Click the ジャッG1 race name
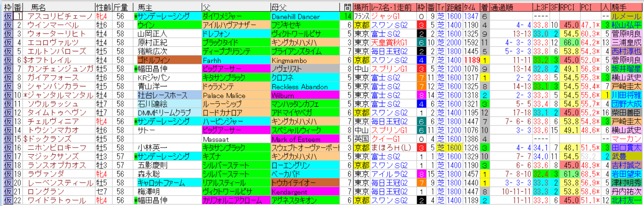This screenshot has width=644, height=206. pos(385,16)
